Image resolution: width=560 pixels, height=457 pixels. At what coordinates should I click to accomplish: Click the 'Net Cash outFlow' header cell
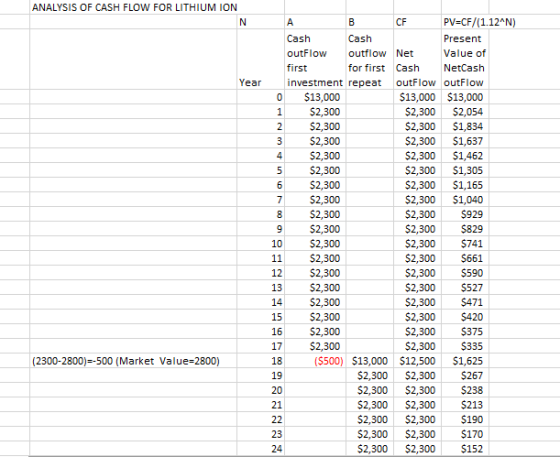[x=418, y=59]
